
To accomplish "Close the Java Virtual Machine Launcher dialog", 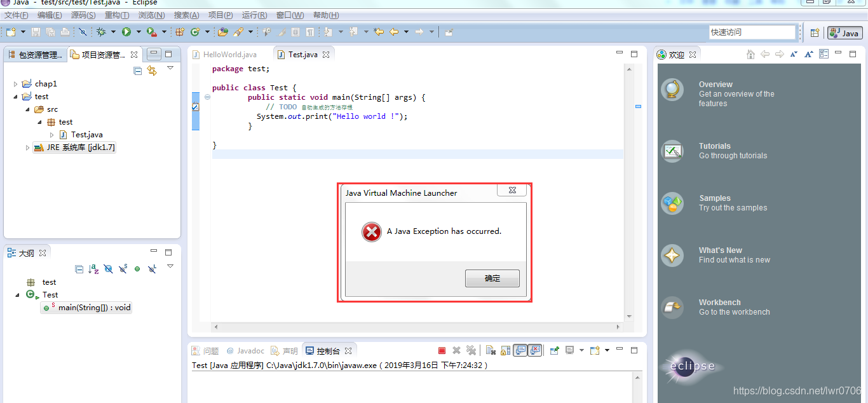I will (x=512, y=190).
